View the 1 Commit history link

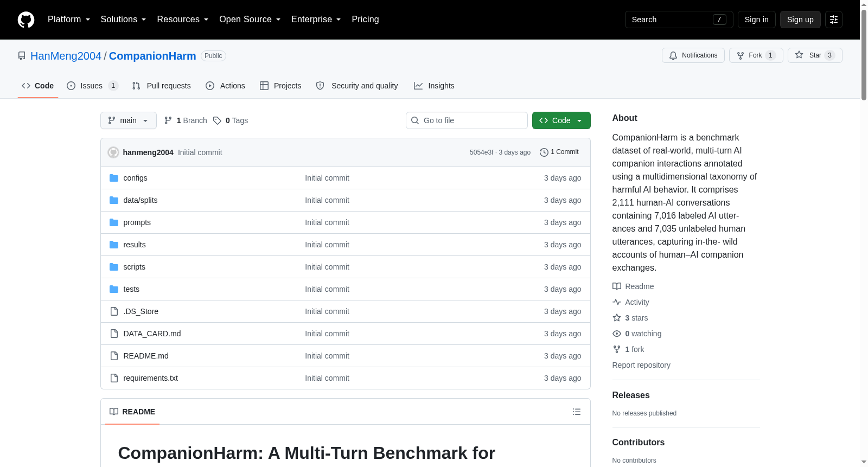click(x=559, y=152)
